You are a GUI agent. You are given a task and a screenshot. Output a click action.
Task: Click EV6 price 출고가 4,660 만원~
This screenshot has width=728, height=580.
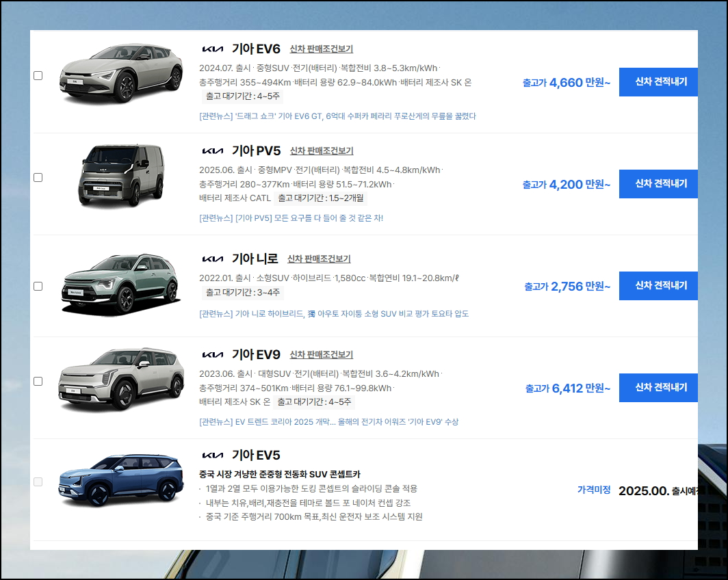(x=567, y=83)
